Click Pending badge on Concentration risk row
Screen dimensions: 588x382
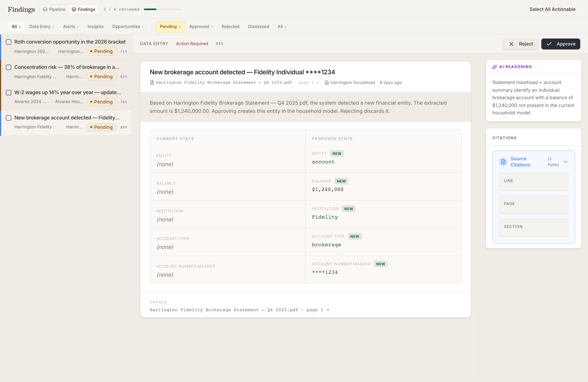(x=101, y=77)
